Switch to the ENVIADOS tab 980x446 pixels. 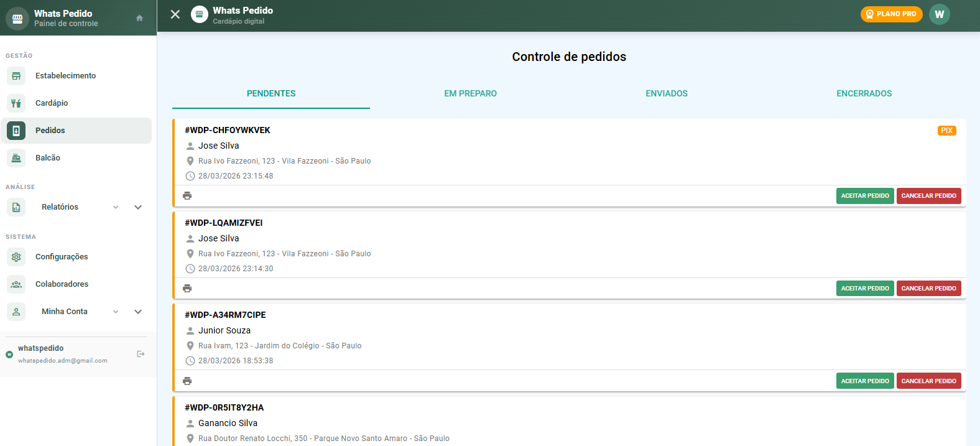point(667,94)
